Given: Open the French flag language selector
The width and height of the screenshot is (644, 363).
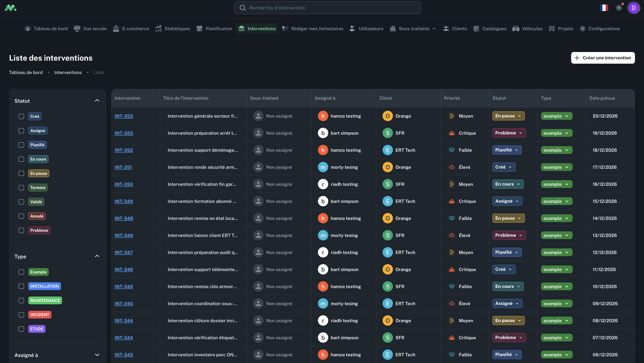Looking at the screenshot, I should pos(604,8).
